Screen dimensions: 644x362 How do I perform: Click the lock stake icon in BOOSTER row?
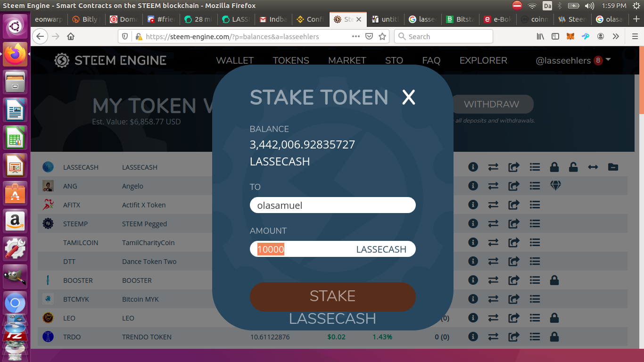(x=554, y=280)
